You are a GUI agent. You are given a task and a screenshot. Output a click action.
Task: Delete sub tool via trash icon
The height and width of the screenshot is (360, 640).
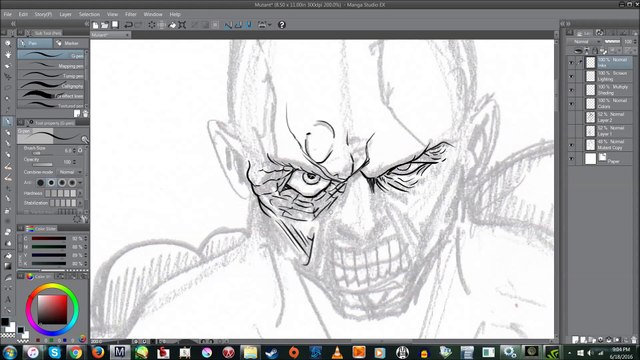pyautogui.click(x=85, y=114)
